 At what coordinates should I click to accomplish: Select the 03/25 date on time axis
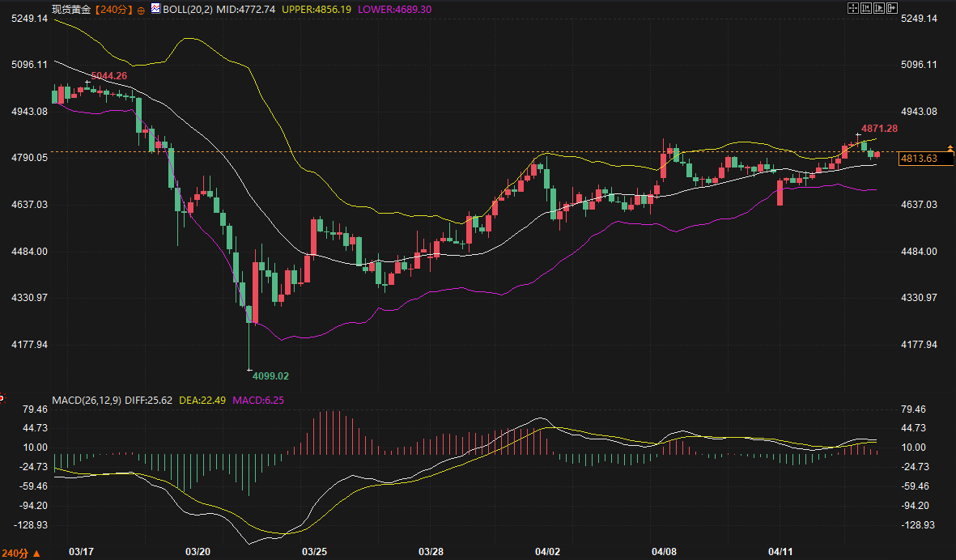point(313,552)
